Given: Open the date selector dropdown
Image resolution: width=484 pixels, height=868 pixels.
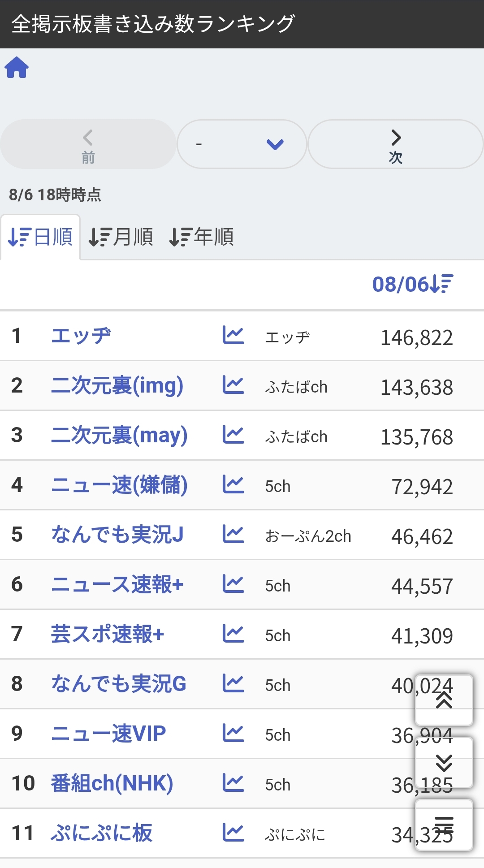Looking at the screenshot, I should [x=242, y=144].
